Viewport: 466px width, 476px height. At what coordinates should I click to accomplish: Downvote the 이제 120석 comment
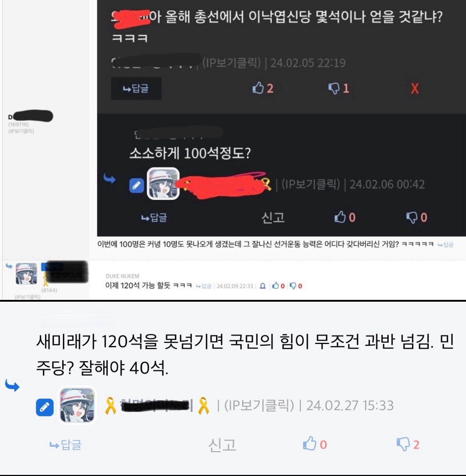(293, 286)
